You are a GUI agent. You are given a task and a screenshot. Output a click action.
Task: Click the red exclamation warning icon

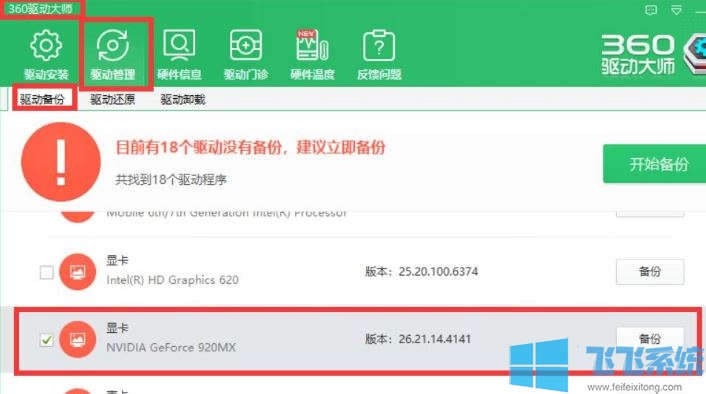[x=61, y=162]
